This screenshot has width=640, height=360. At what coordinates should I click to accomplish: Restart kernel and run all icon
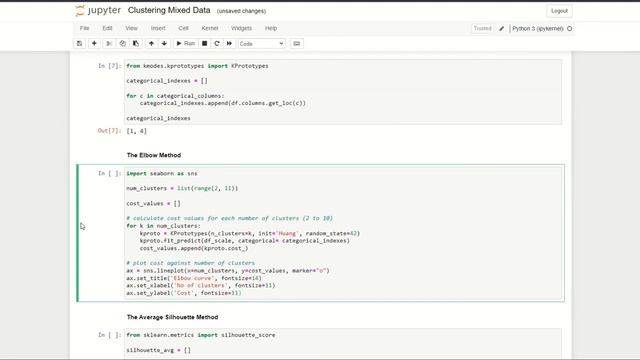coord(229,43)
